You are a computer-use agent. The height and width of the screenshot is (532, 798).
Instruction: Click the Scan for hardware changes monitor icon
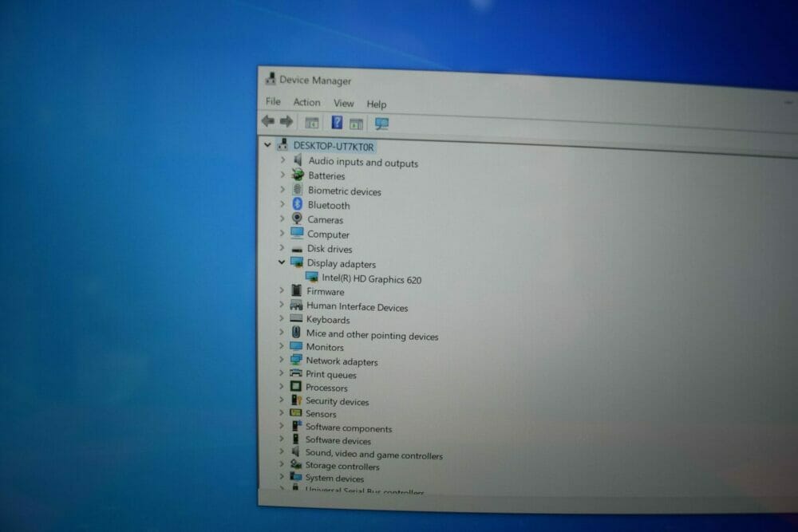pos(381,124)
